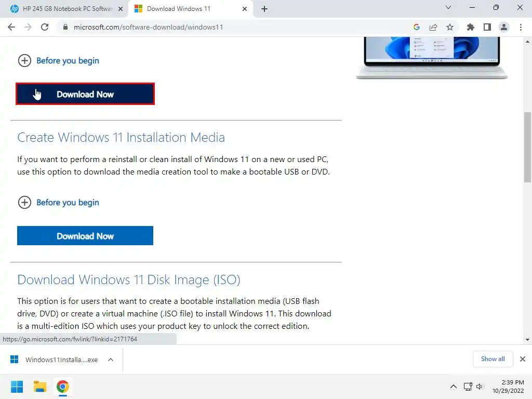The width and height of the screenshot is (532, 399).
Task: Click Show all downloads button
Action: click(x=493, y=359)
